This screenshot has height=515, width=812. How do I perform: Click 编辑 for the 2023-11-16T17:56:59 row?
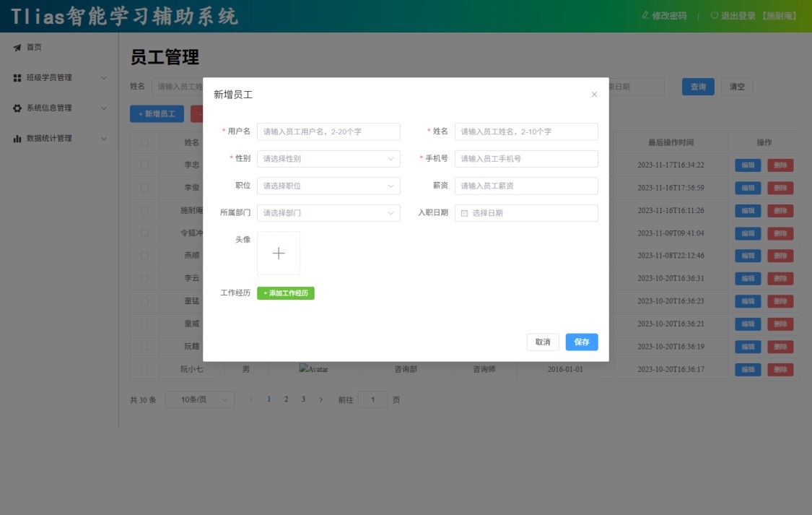pyautogui.click(x=748, y=188)
